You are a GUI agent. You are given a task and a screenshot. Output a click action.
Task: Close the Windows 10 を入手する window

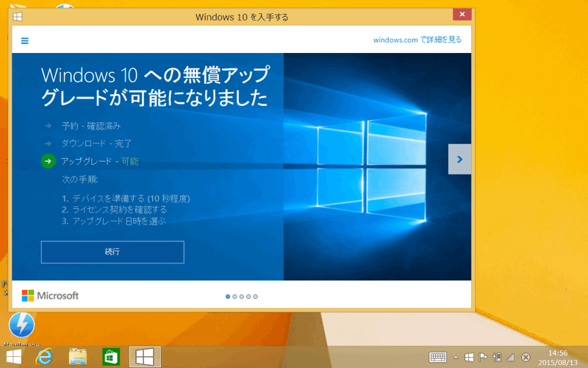coord(461,15)
